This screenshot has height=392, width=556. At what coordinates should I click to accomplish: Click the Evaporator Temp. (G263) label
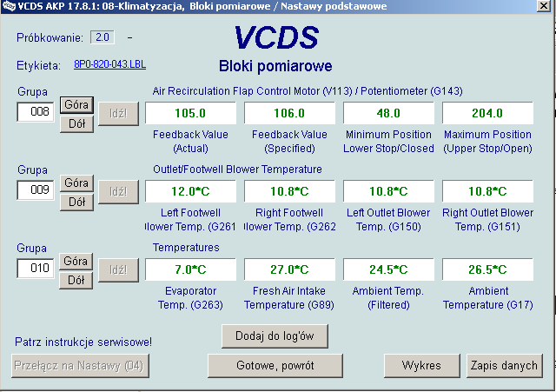tap(190, 297)
